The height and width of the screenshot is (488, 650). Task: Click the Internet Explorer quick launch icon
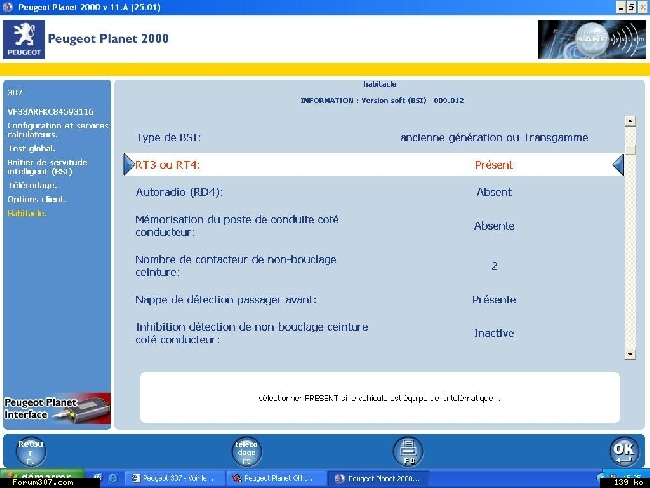click(x=113, y=478)
